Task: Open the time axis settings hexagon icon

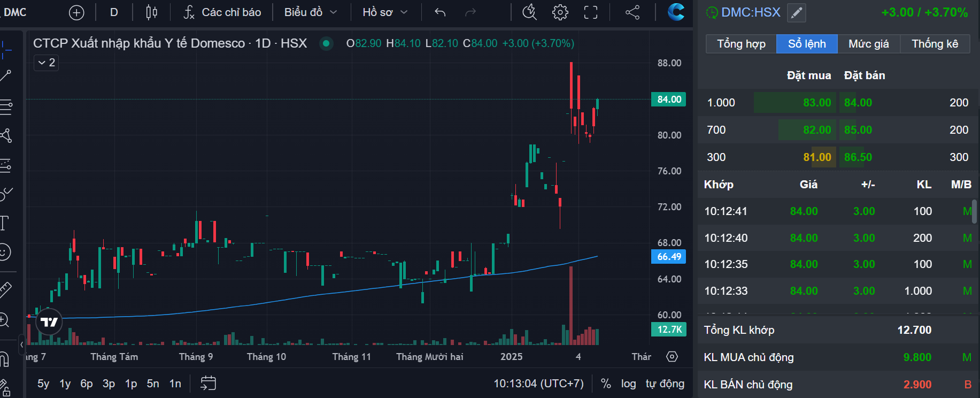Action: point(672,356)
